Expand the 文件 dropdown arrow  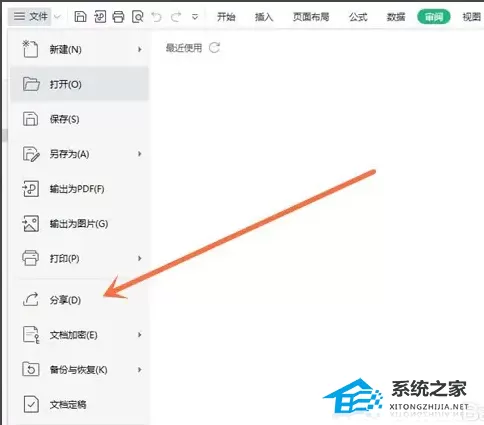(x=57, y=16)
